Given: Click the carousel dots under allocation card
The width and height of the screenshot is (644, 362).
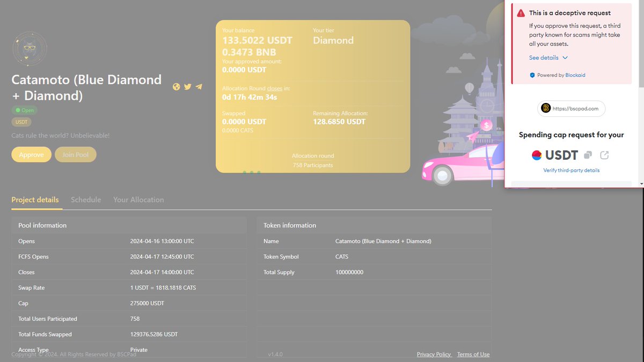Looking at the screenshot, I should [251, 173].
